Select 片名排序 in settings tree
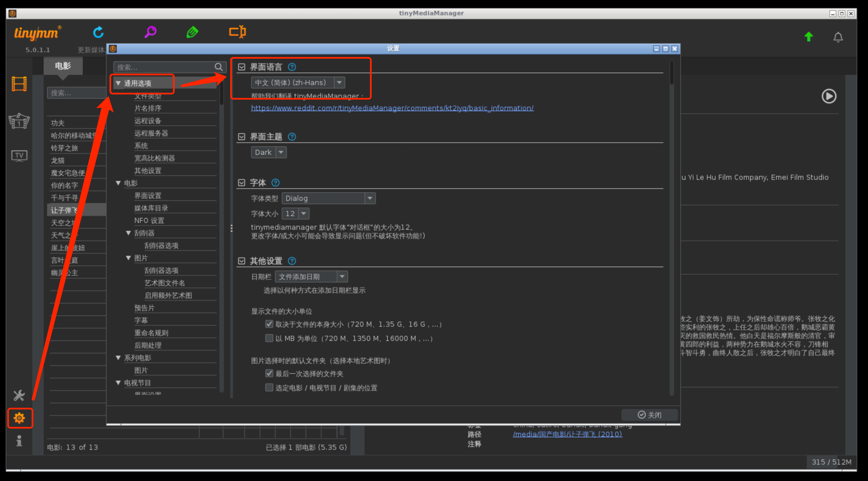868x481 pixels. coord(148,108)
